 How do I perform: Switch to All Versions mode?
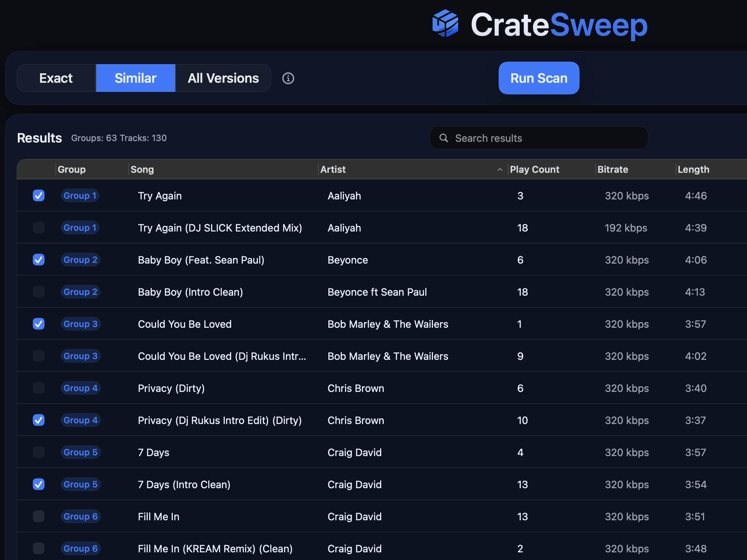point(223,78)
